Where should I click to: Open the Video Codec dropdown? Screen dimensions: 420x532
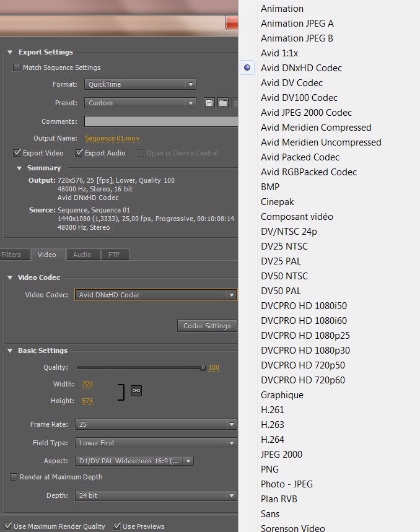click(x=155, y=295)
